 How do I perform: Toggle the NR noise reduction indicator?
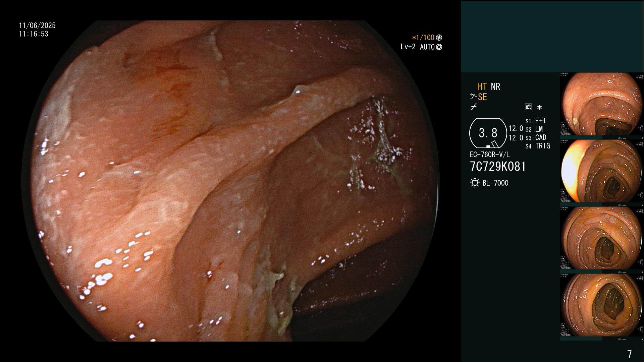click(495, 86)
